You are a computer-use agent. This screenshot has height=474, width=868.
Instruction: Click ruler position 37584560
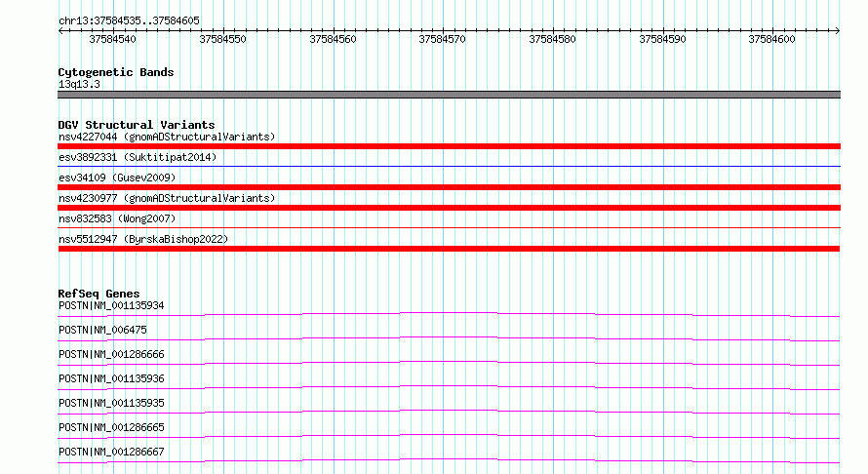coord(333,39)
